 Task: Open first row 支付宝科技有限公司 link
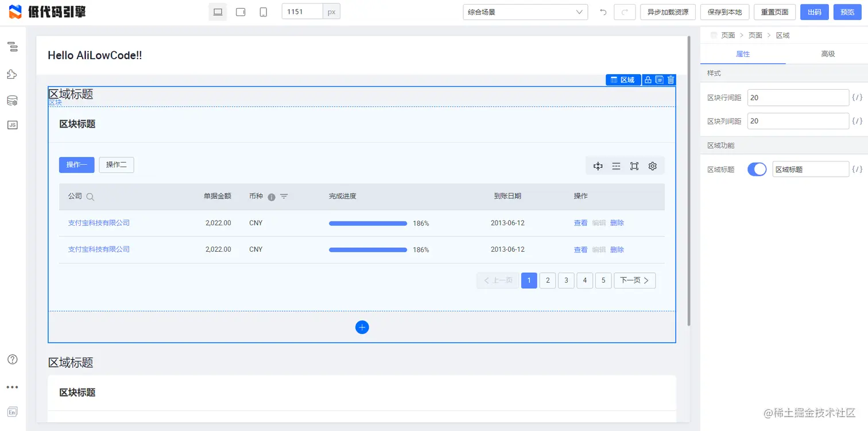[99, 223]
